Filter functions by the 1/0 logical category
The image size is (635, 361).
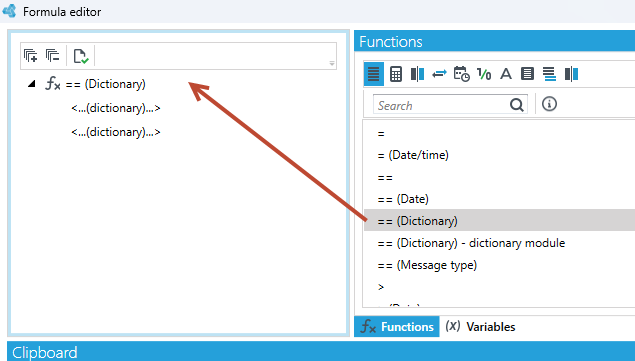click(x=484, y=74)
